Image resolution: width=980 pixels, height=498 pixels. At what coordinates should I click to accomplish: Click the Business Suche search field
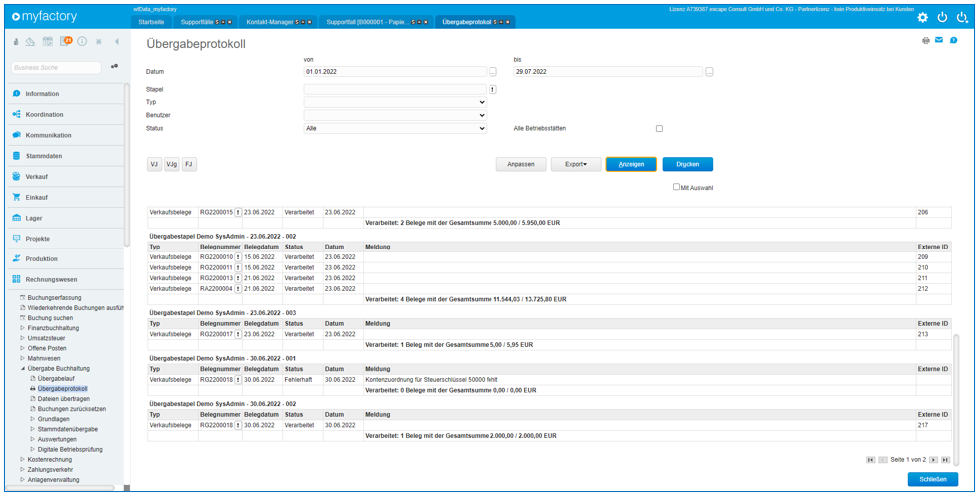click(x=56, y=68)
